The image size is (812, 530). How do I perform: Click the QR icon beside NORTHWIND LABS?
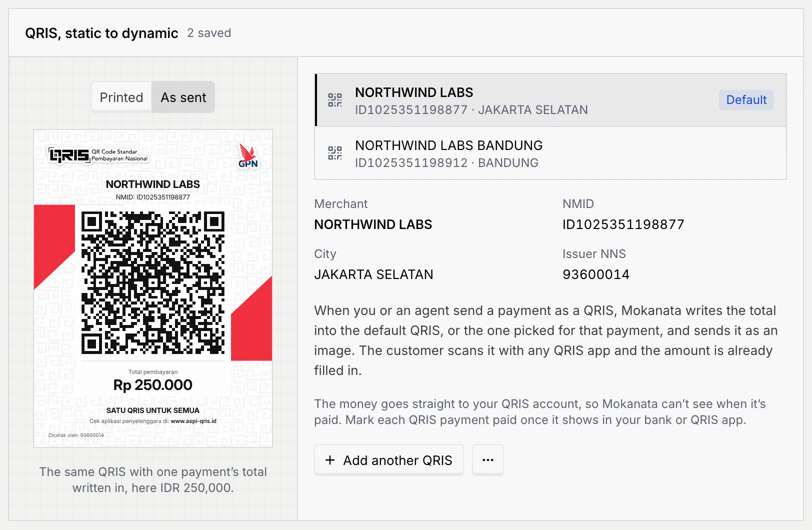point(335,100)
